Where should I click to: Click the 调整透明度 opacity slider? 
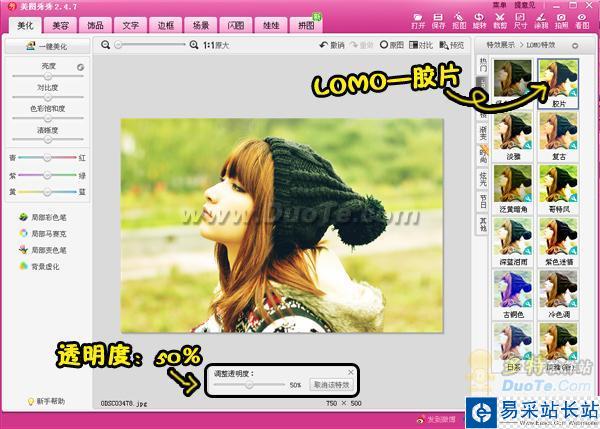[249, 385]
